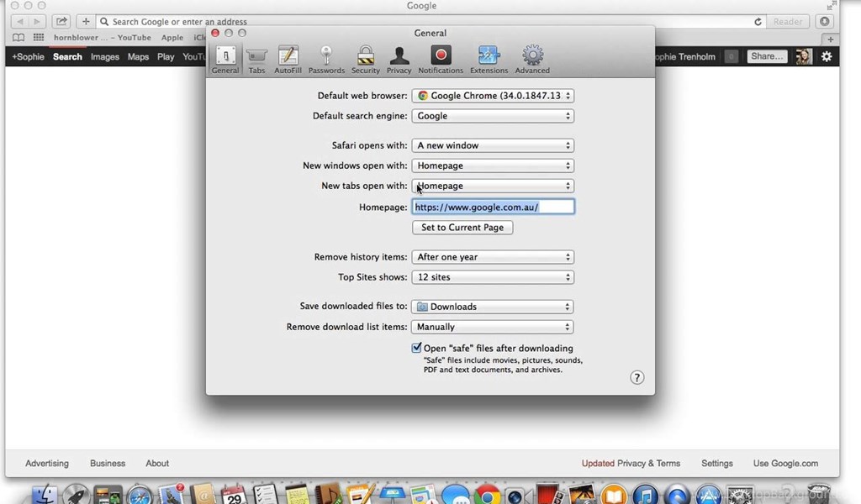Select Maps in the Google bar

point(139,56)
